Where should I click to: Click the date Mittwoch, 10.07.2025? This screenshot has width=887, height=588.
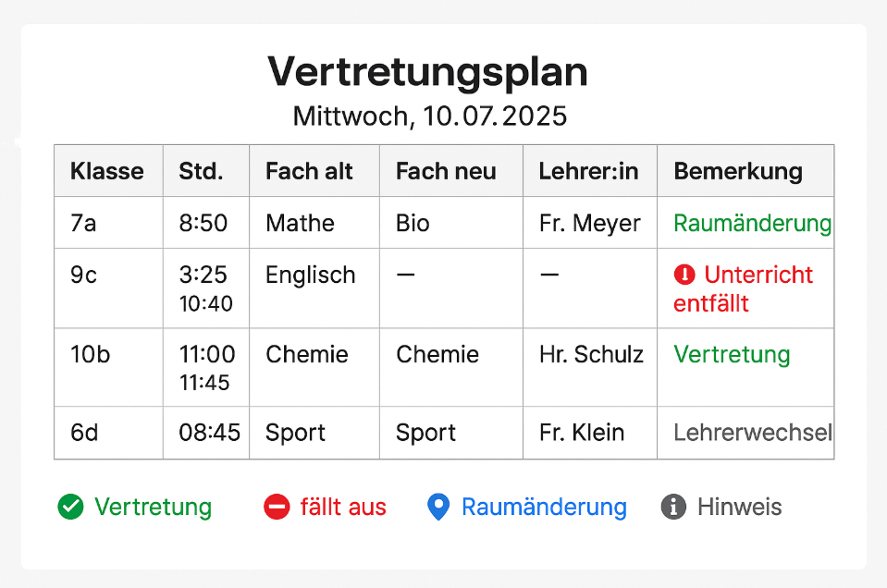[429, 116]
